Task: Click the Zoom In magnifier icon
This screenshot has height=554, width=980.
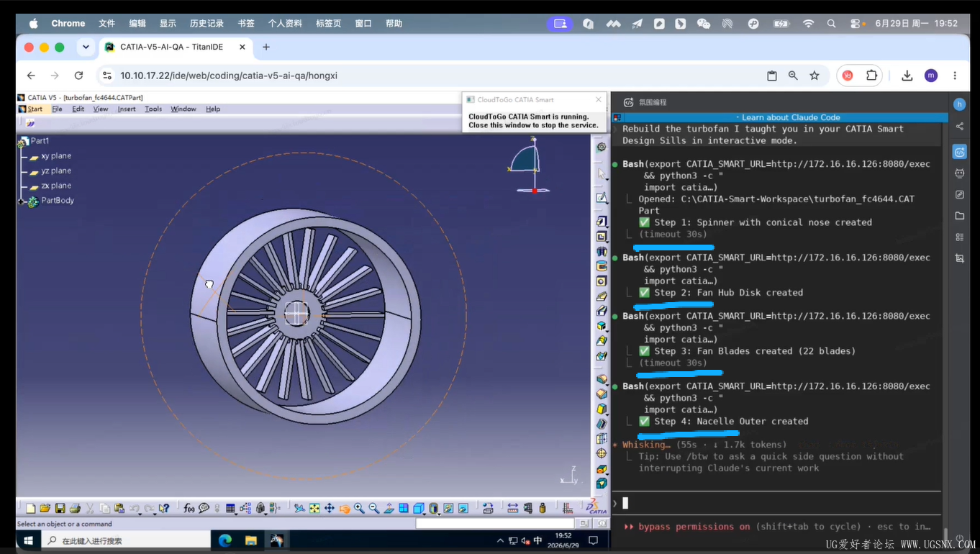Action: [x=359, y=508]
